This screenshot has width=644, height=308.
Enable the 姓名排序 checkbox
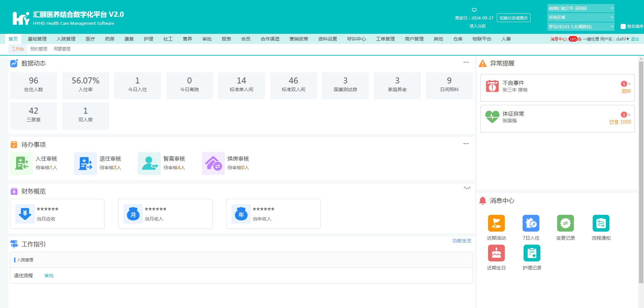click(x=623, y=26)
